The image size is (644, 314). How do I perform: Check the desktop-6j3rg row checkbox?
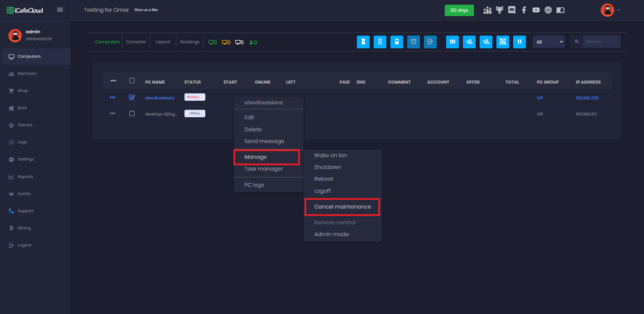pos(132,114)
